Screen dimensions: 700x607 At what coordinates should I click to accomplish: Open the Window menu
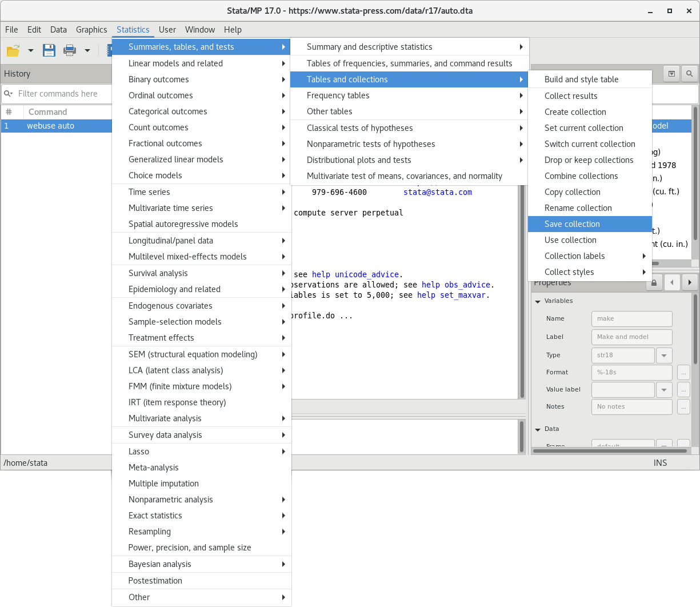click(x=200, y=30)
